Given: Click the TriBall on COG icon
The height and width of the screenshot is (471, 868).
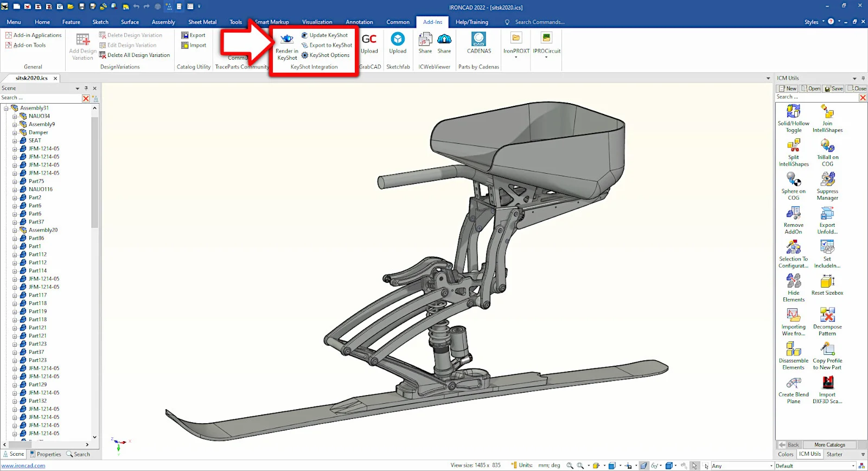Looking at the screenshot, I should pos(827,147).
